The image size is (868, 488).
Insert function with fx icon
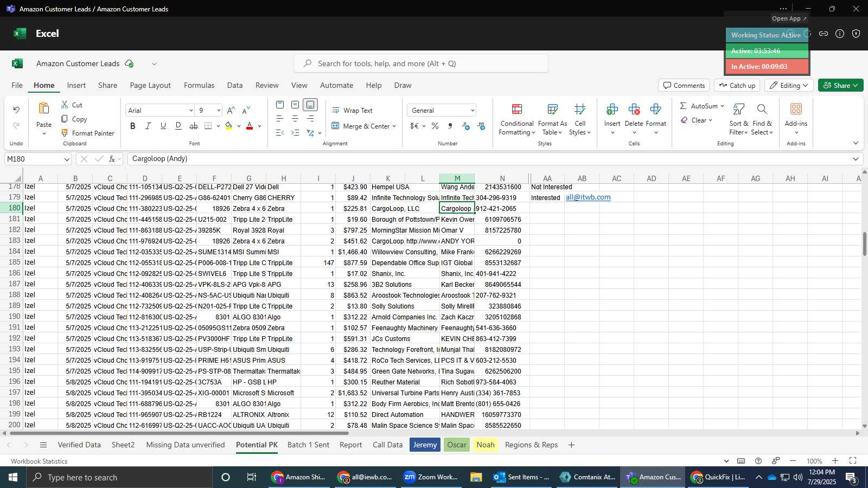112,159
